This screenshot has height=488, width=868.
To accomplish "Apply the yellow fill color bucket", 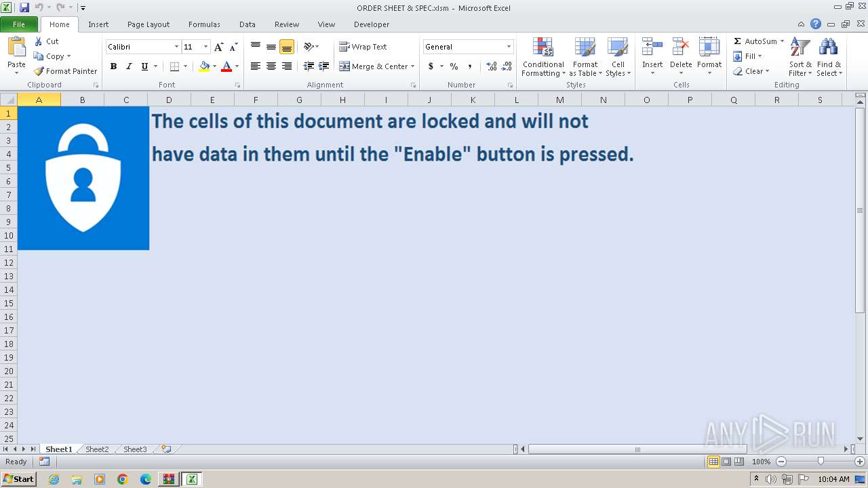I will click(x=204, y=66).
